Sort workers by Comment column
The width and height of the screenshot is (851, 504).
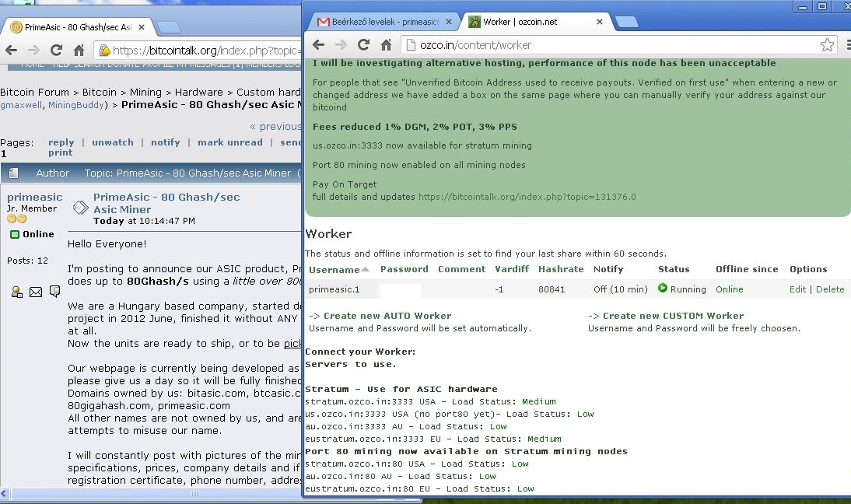(x=462, y=269)
